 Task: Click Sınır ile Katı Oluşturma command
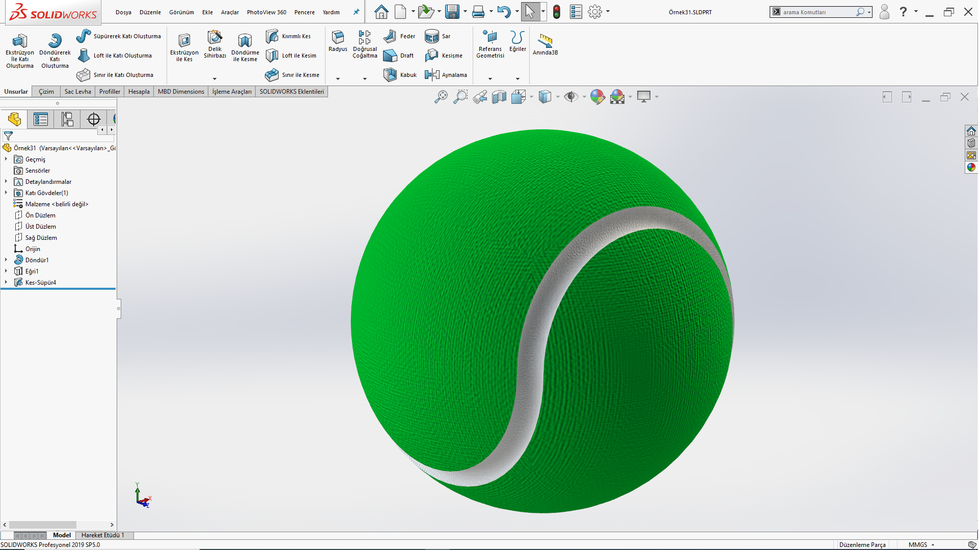(x=115, y=75)
